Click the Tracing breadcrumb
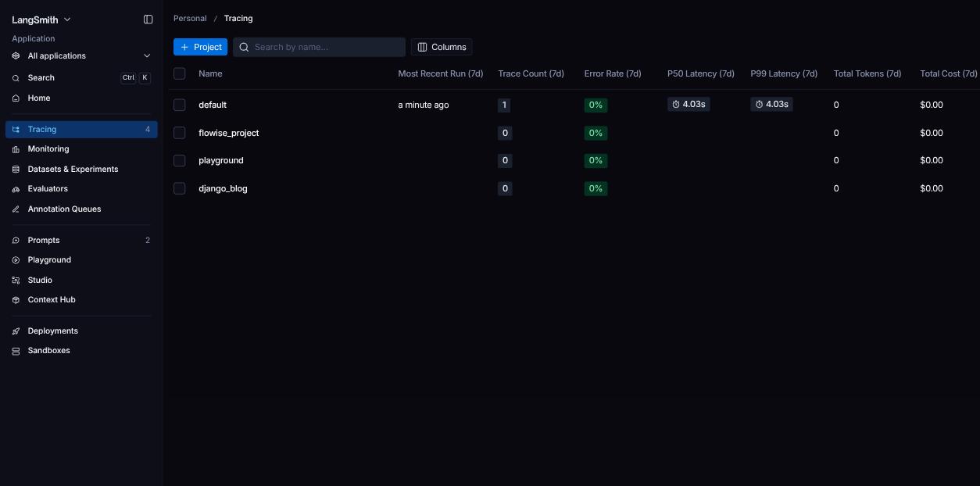Image resolution: width=980 pixels, height=486 pixels. [238, 18]
